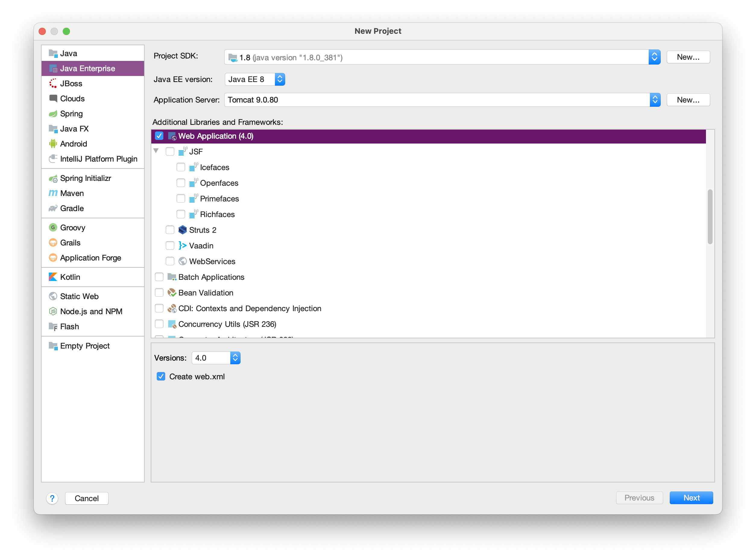Click the Vaadin bracket icon

click(182, 246)
